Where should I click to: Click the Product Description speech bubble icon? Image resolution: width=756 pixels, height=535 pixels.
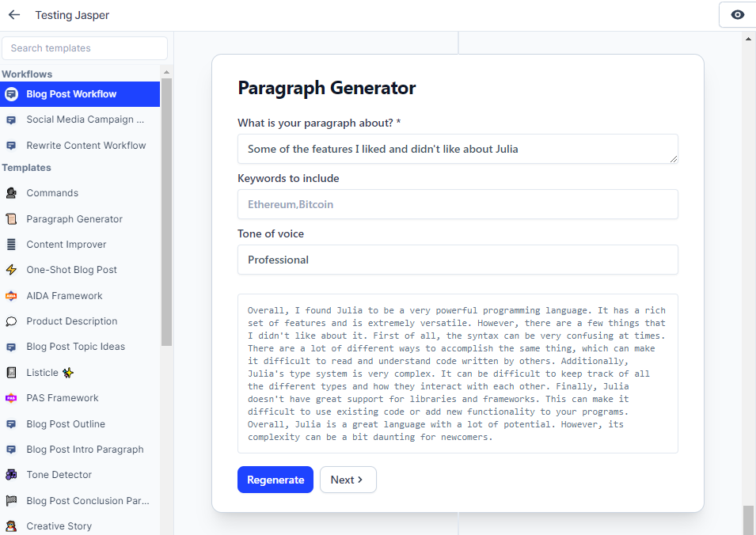point(11,321)
